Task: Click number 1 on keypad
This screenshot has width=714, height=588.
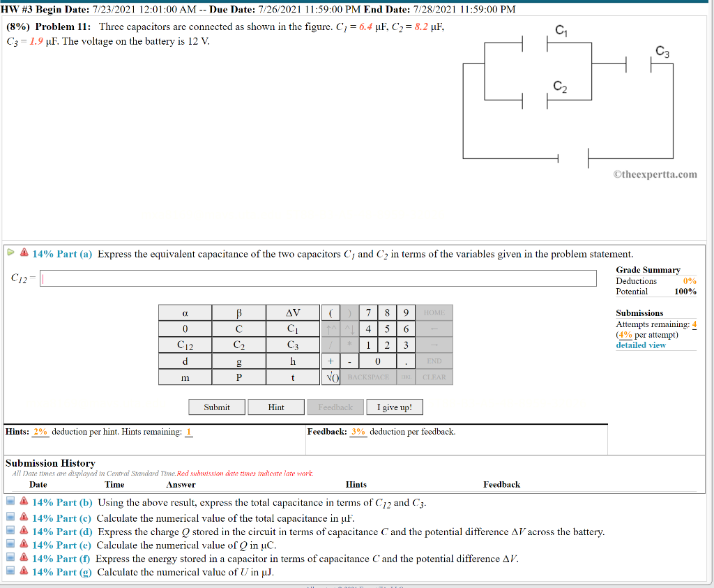Action: [368, 345]
